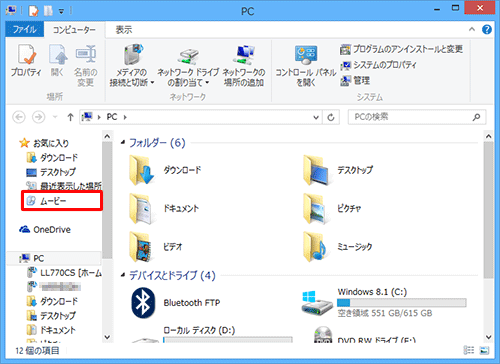Image resolution: width=500 pixels, height=364 pixels.
Task: Open the address bar history dropdown
Action: (x=316, y=117)
